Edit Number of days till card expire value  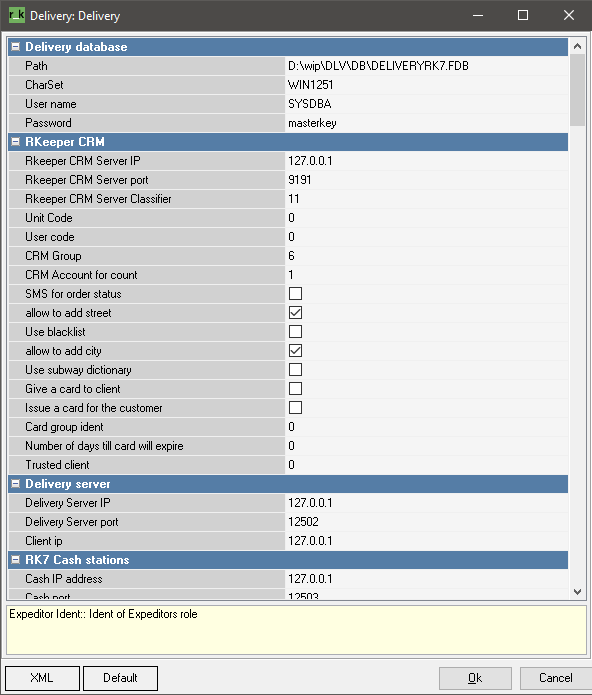426,446
